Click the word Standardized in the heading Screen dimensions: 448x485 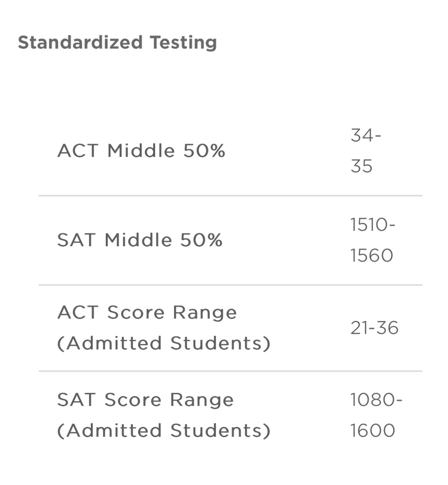pyautogui.click(x=80, y=43)
